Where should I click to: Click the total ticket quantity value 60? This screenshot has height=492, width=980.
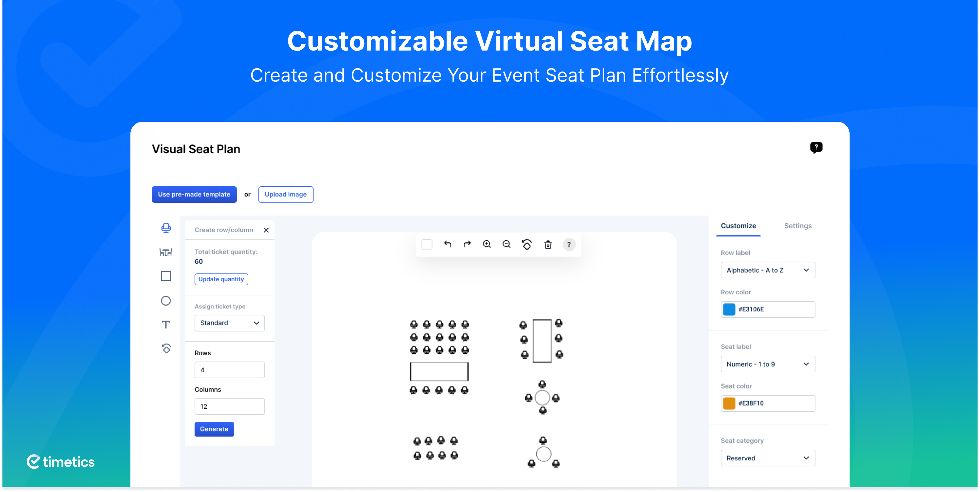(x=199, y=262)
